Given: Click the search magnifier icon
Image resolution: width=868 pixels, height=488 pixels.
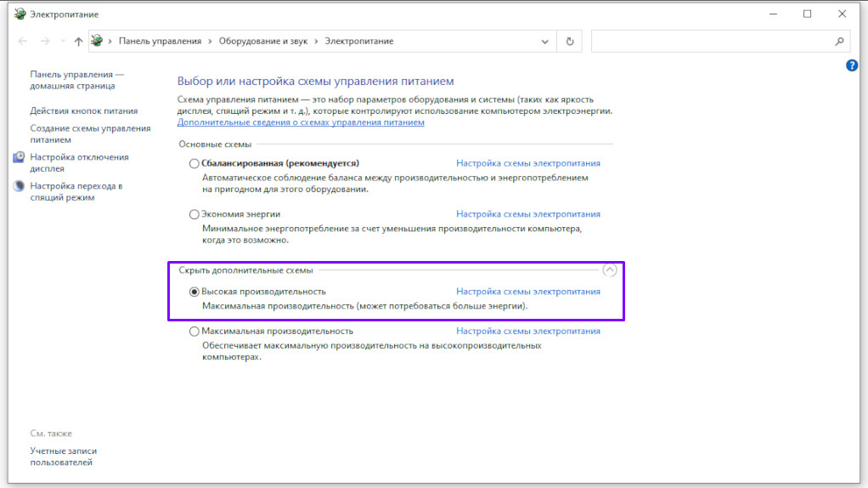Looking at the screenshot, I should pos(839,41).
